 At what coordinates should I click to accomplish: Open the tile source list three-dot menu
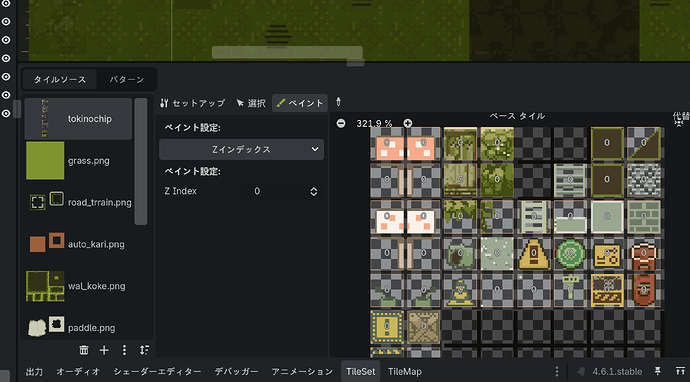(125, 350)
